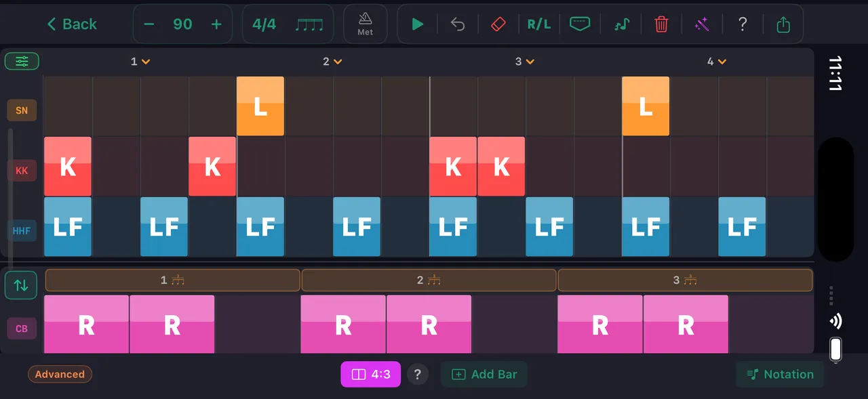
Task: Open the 4/4 time signature selector
Action: [x=264, y=24]
